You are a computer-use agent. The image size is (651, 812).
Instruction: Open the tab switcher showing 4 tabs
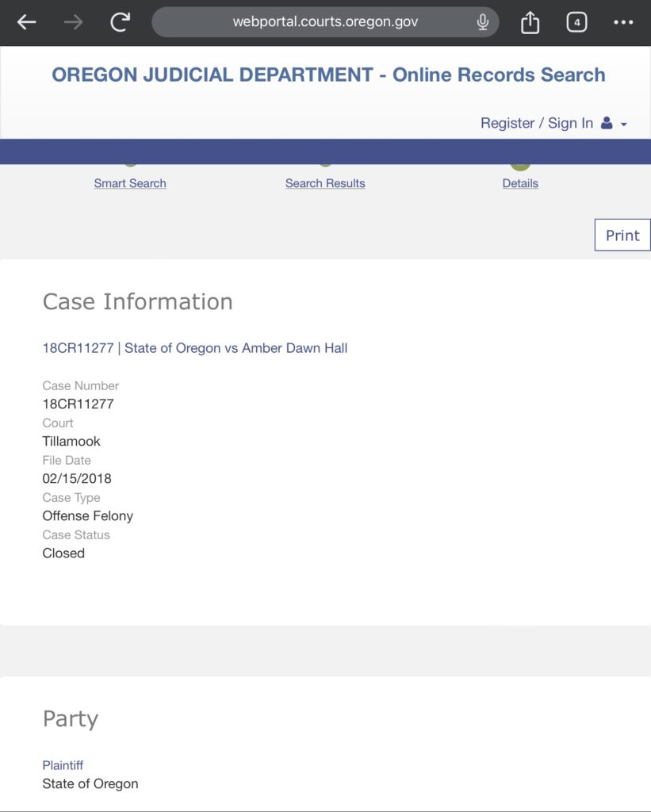coord(576,22)
